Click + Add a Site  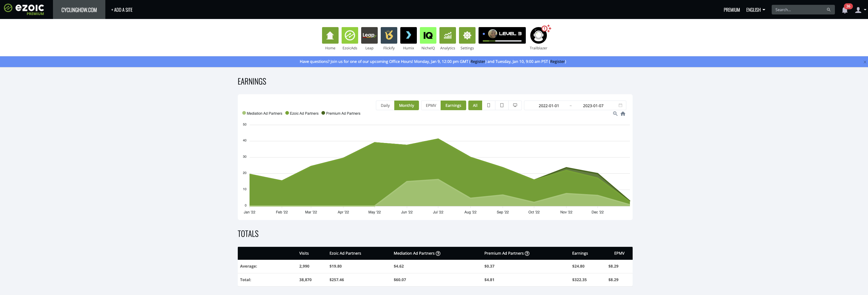[x=122, y=10]
